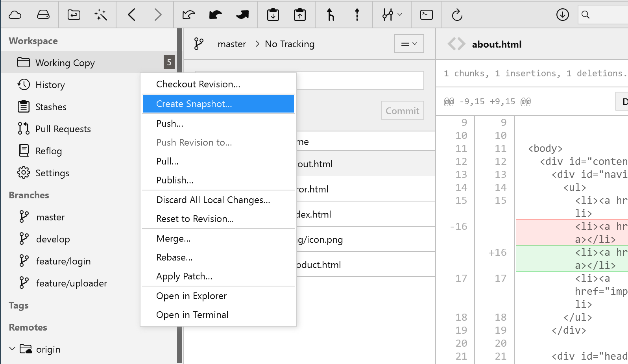628x364 pixels.
Task: Click the magic wand icon in toolbar
Action: pyautogui.click(x=101, y=15)
